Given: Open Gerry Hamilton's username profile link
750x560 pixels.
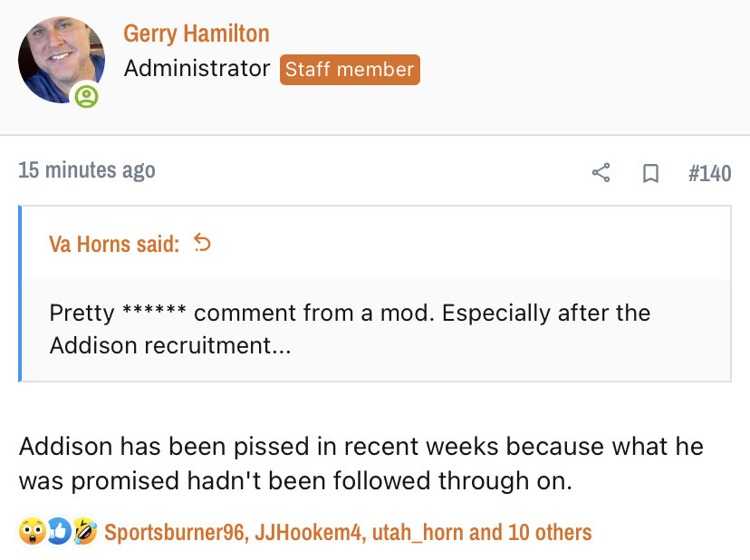Looking at the screenshot, I should tap(196, 34).
